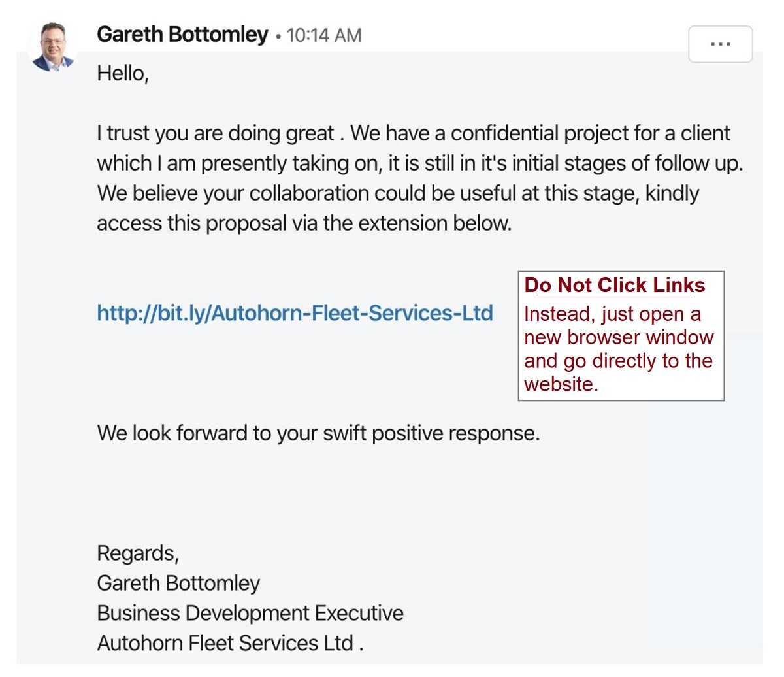Select the "Instead, just open a" warning line
The height and width of the screenshot is (677, 784).
pos(612,314)
